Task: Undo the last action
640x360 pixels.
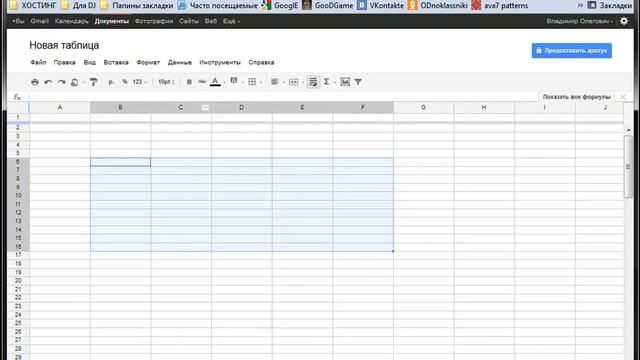Action: click(x=48, y=82)
